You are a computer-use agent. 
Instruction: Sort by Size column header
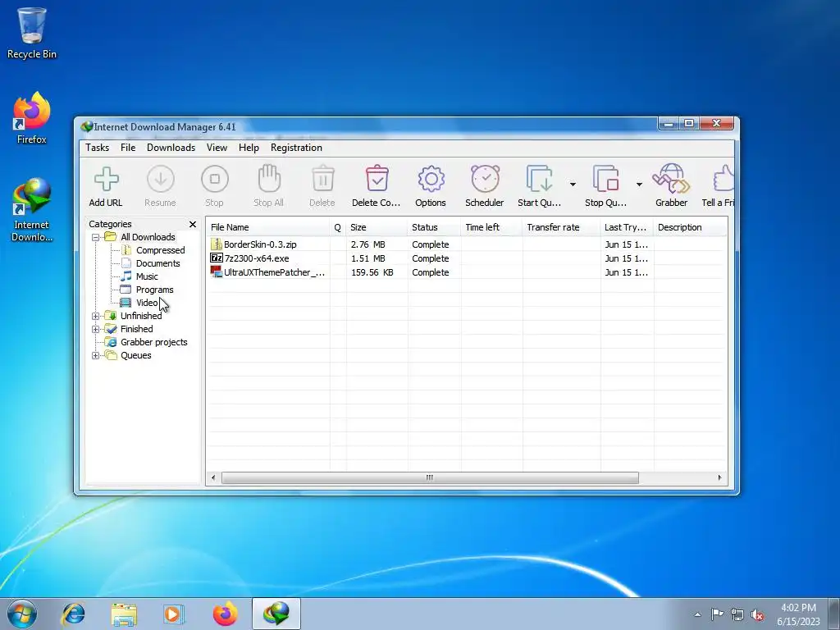tap(377, 227)
